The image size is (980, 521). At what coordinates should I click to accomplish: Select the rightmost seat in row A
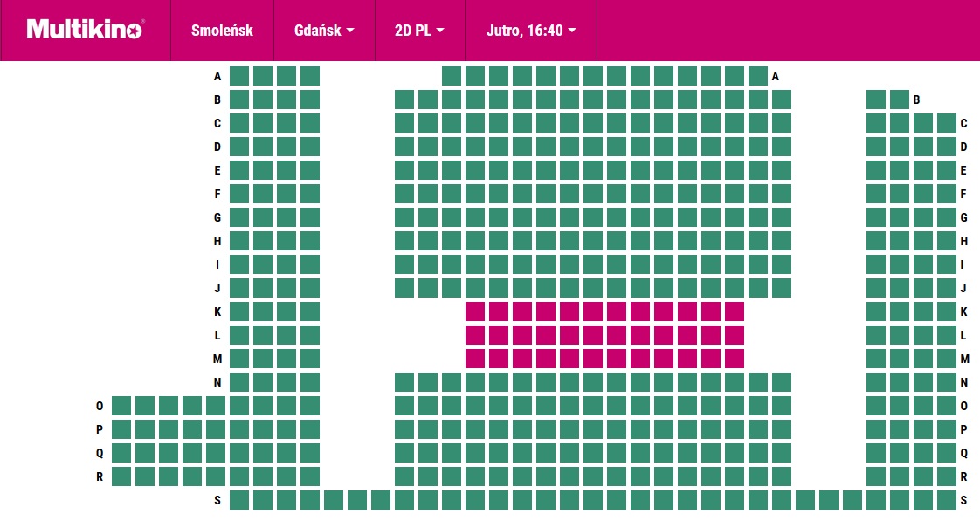pos(757,76)
